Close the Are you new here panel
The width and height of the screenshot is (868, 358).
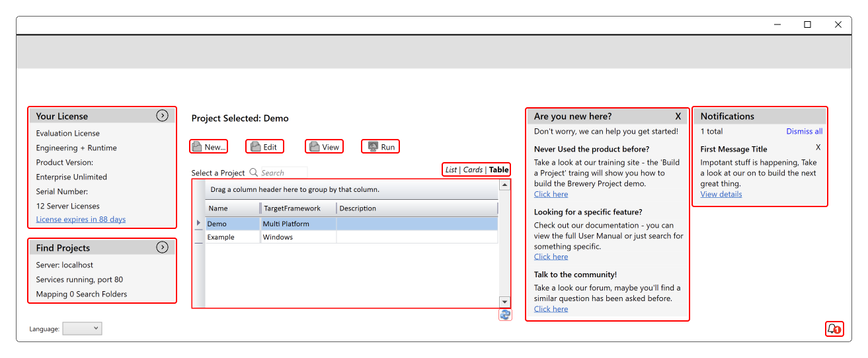(678, 116)
